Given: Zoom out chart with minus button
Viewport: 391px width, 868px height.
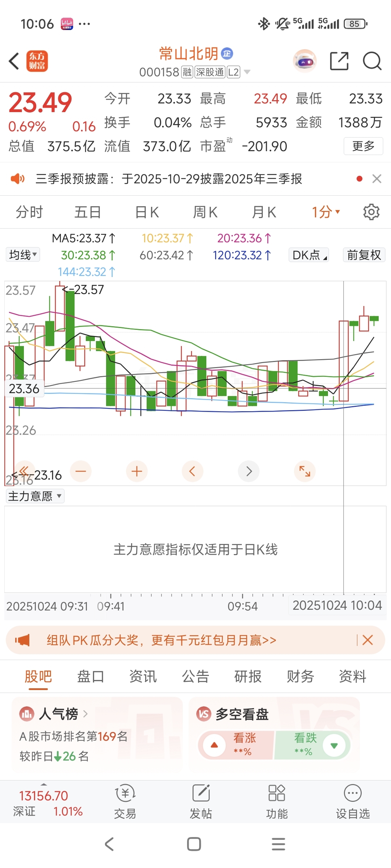Looking at the screenshot, I should tap(81, 471).
